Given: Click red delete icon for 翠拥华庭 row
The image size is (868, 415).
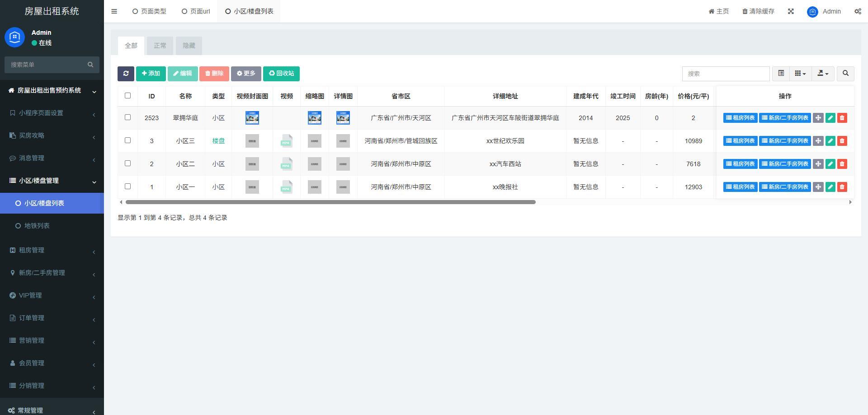Looking at the screenshot, I should click(842, 118).
